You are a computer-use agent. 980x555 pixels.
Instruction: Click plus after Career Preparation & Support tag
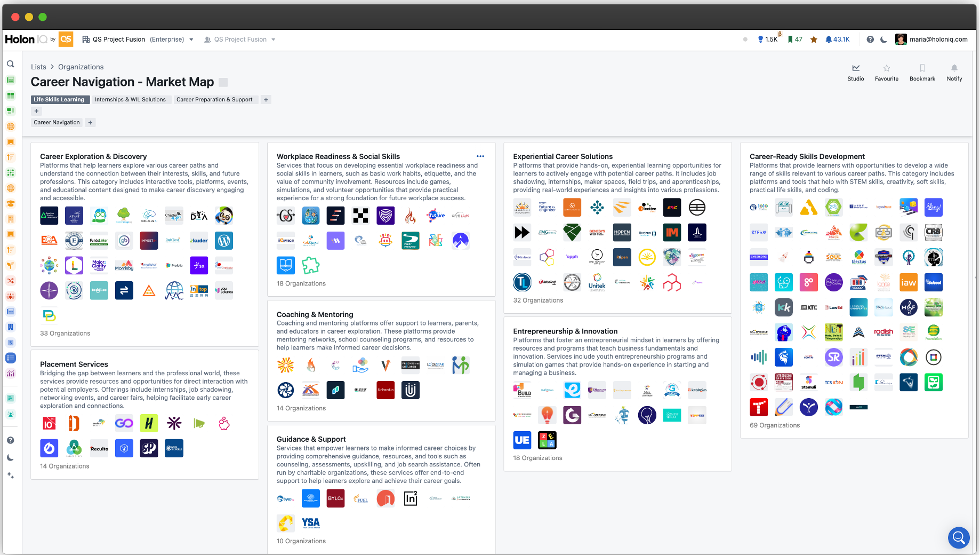266,100
